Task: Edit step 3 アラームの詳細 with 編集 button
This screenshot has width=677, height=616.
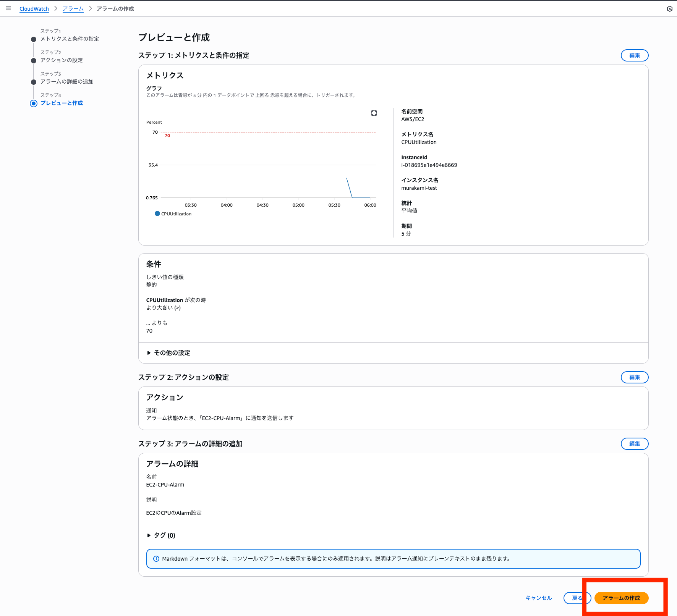Action: [x=635, y=444]
